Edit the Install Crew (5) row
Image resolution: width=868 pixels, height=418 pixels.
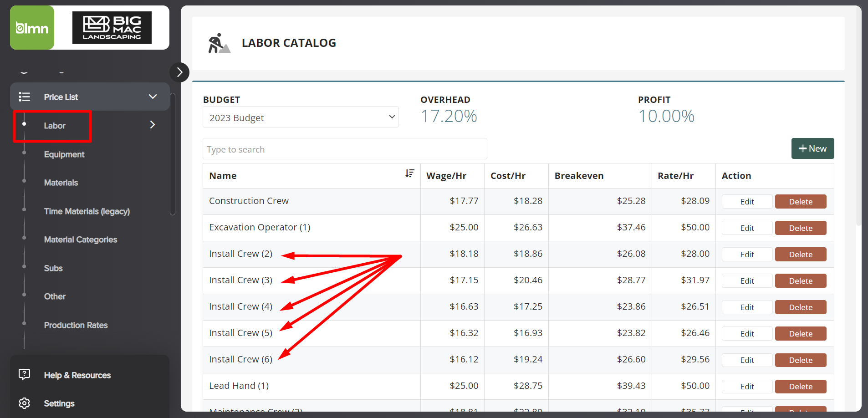(x=747, y=334)
